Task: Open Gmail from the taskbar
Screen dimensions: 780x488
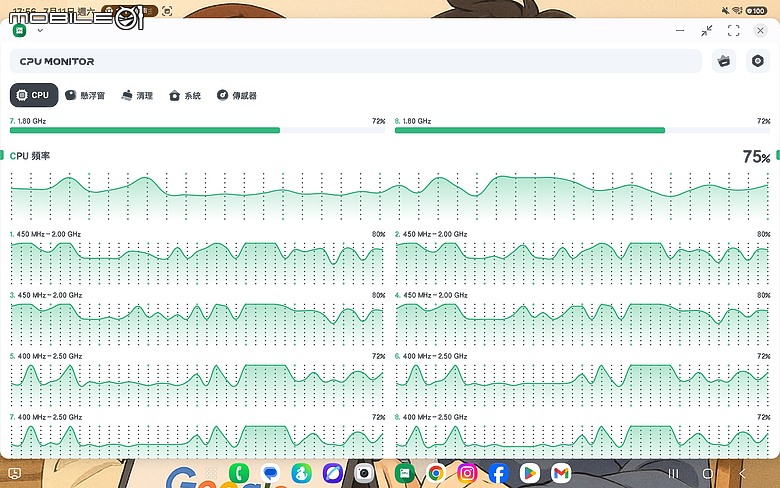Action: [561, 473]
